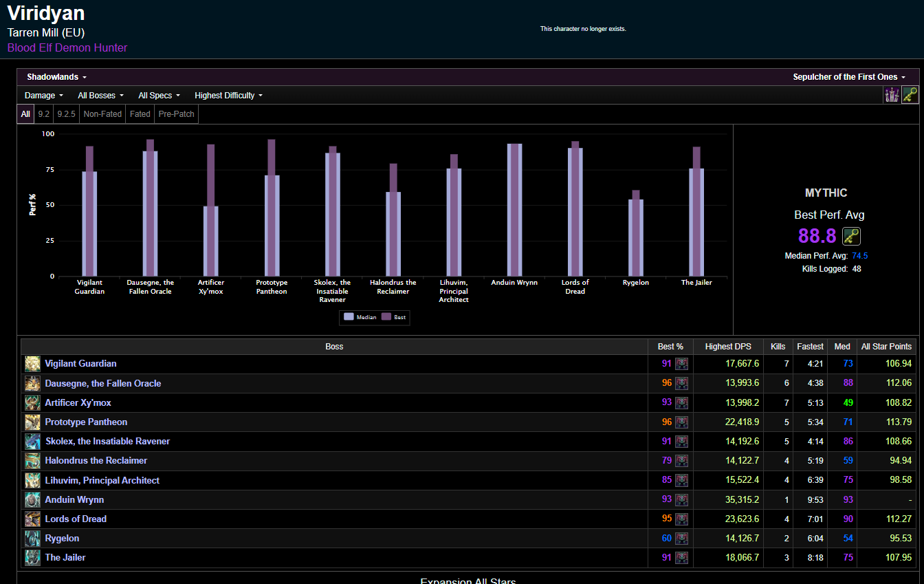924x584 pixels.
Task: Select the Fated tab
Action: [140, 114]
